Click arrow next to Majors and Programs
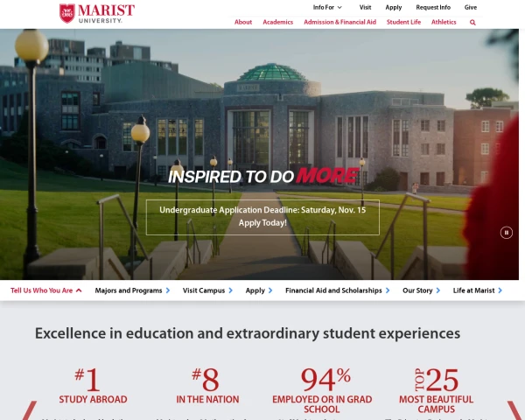This screenshot has width=525, height=420. [168, 290]
